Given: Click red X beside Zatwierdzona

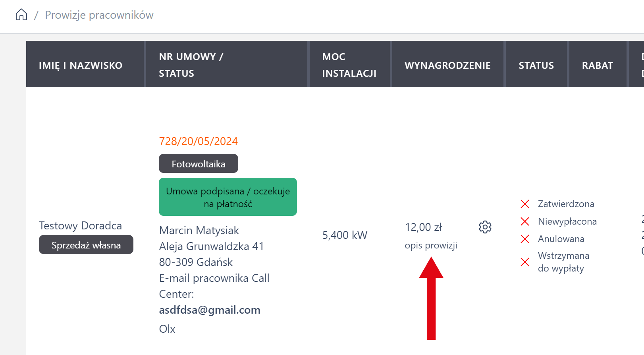Looking at the screenshot, I should point(524,204).
